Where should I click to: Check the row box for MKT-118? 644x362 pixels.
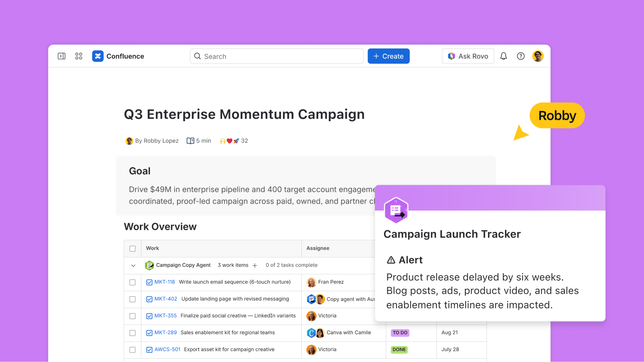click(x=132, y=282)
